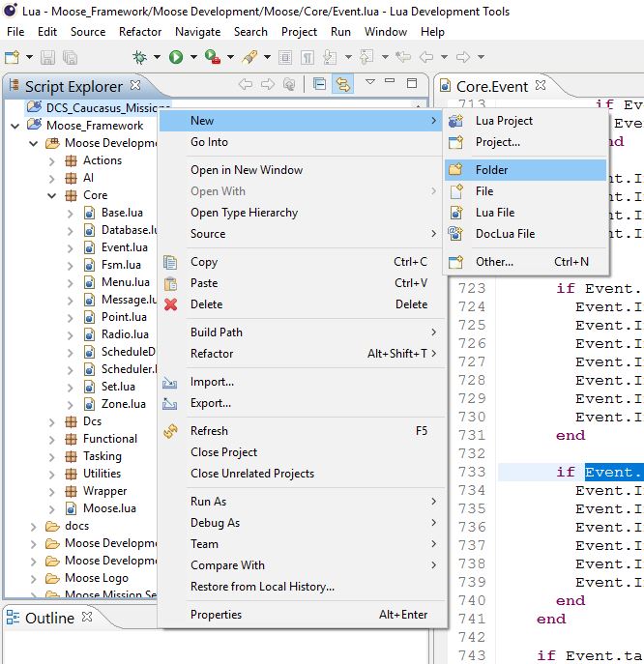Screen dimensions: 644x664
Task: Click the green Run toolbar button
Action: pyautogui.click(x=176, y=58)
